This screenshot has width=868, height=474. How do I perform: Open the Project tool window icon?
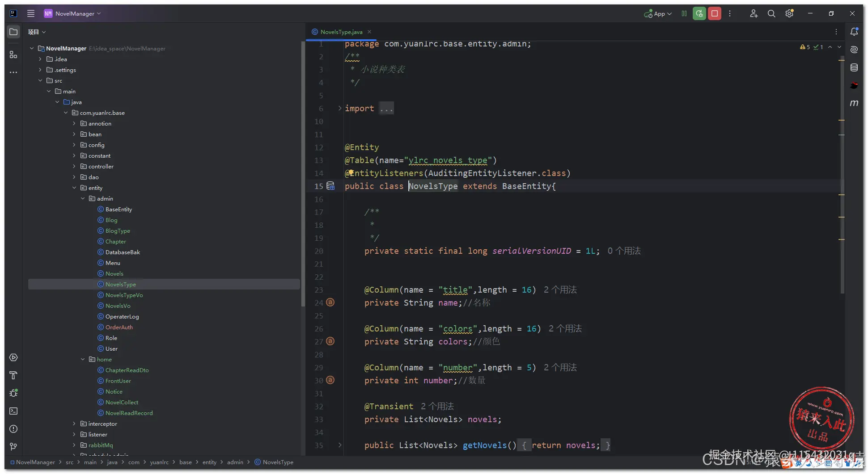point(13,32)
